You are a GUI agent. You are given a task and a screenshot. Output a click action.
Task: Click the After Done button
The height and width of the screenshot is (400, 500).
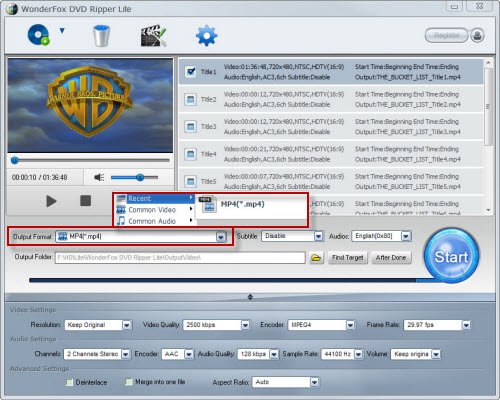tap(391, 258)
